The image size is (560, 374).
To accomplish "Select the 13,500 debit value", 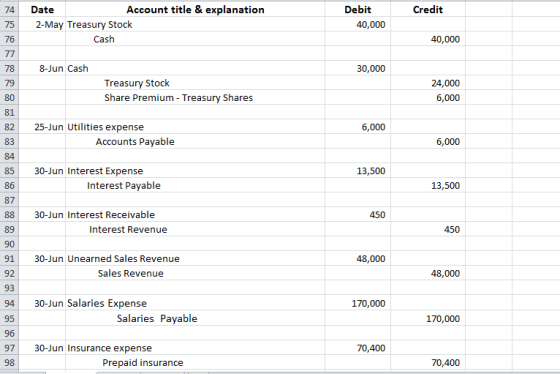I will click(358, 171).
